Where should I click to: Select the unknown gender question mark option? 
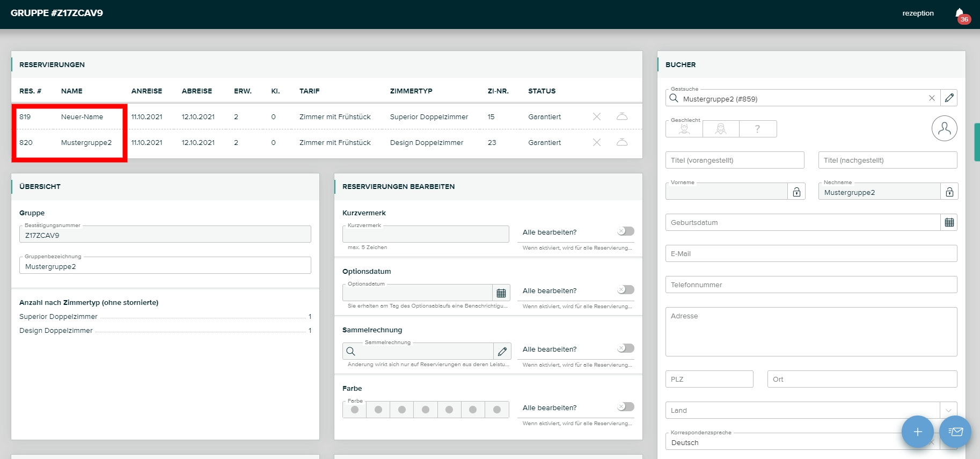click(x=757, y=129)
